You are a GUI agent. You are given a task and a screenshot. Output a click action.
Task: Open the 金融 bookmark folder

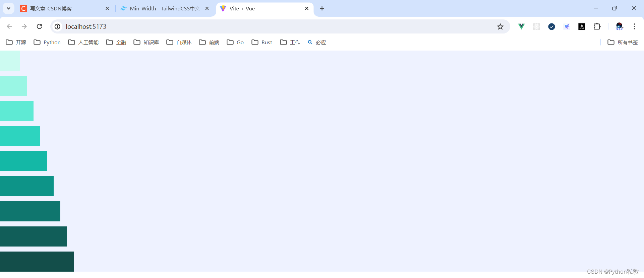[x=116, y=42]
